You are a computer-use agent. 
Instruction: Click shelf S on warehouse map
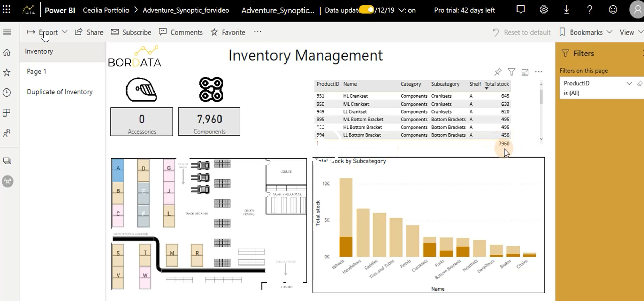tap(118, 255)
